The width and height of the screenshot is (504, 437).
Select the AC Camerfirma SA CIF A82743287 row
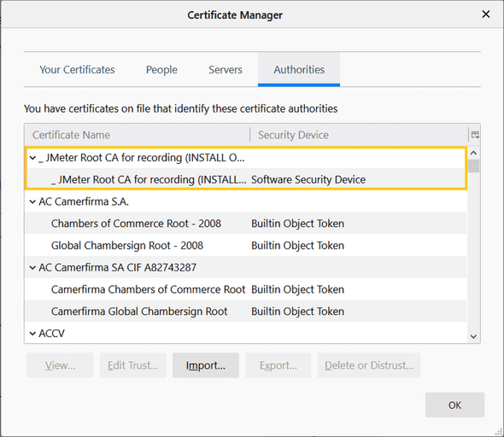pos(246,267)
